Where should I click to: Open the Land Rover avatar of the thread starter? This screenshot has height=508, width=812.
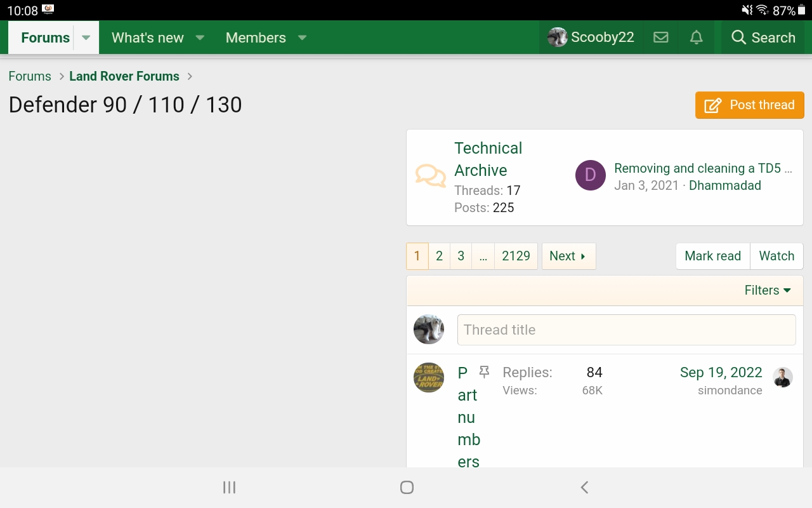point(429,378)
